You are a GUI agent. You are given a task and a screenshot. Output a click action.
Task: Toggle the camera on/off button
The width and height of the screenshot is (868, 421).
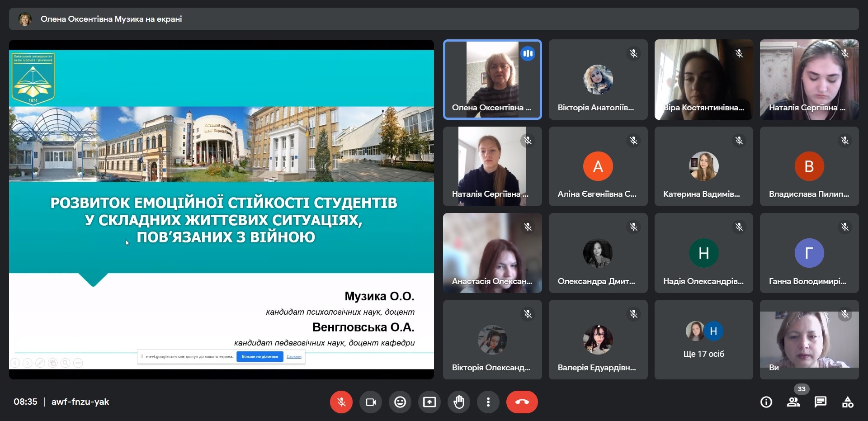pyautogui.click(x=371, y=402)
